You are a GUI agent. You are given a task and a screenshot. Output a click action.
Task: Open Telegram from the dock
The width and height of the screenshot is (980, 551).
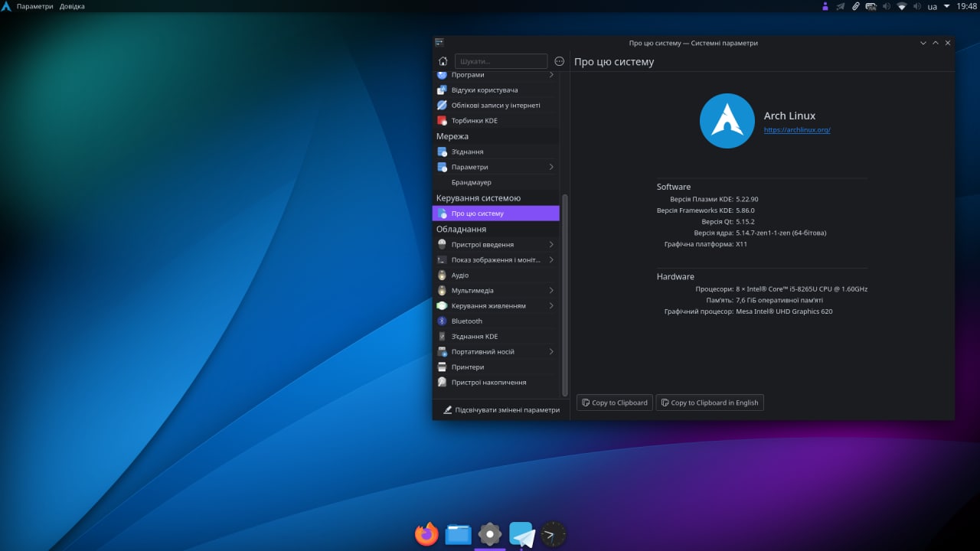pyautogui.click(x=522, y=533)
